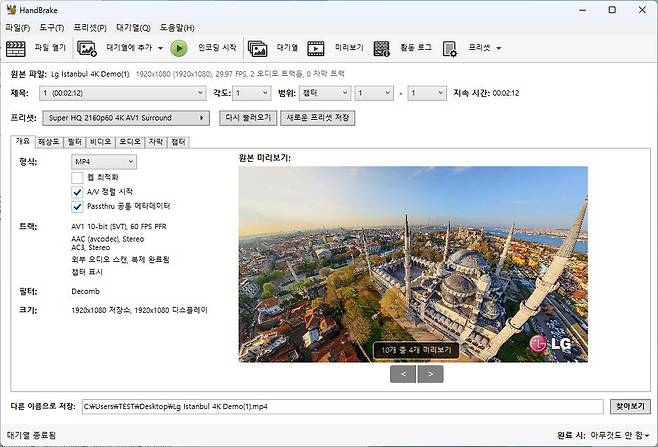
Task: Click the Add to Queue picture icon
Action: 87,48
